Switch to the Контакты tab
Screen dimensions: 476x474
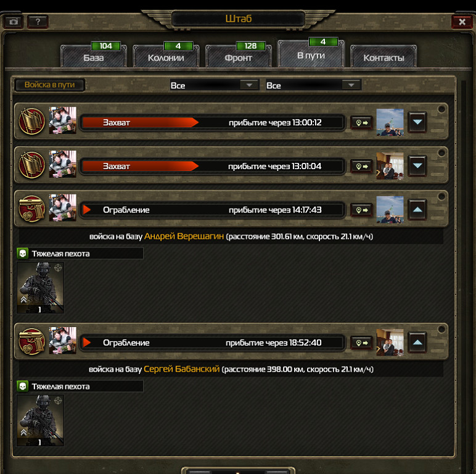(x=384, y=56)
